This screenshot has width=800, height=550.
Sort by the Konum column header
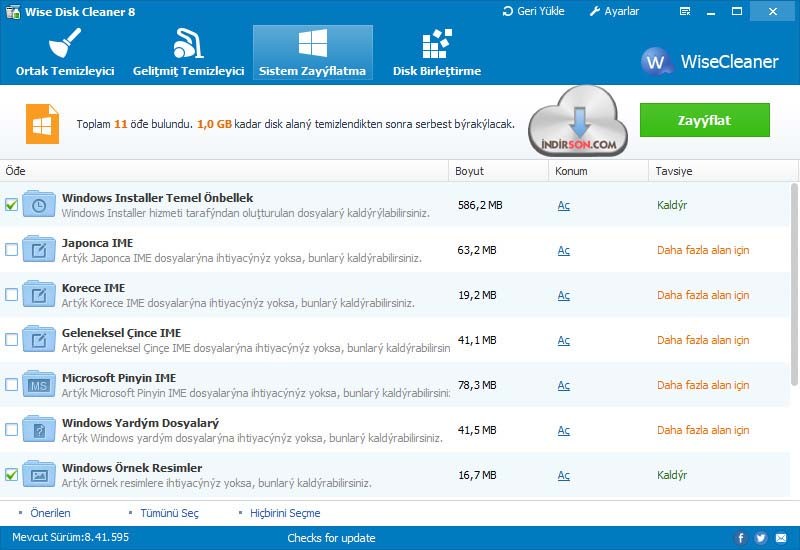click(x=598, y=171)
